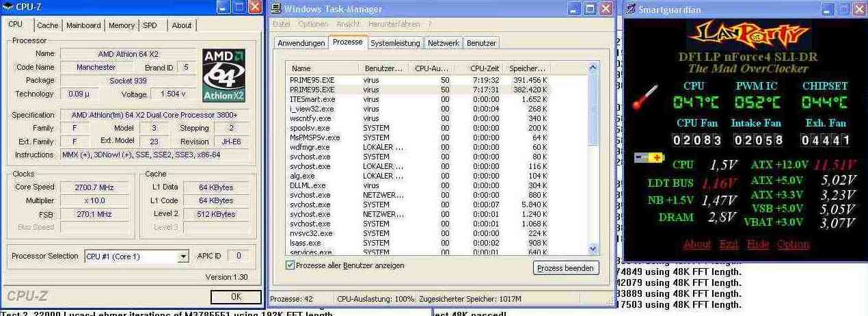The height and width of the screenshot is (316, 868).
Task: Sort by the CPU-Zeit column header
Action: (479, 68)
